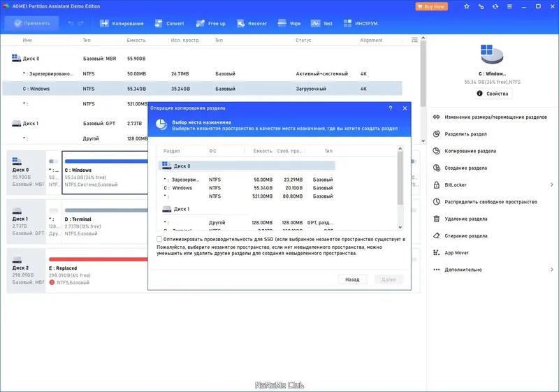Click dialog list vertical scrollbar thumb
This screenshot has width=559, height=392.
(400, 178)
